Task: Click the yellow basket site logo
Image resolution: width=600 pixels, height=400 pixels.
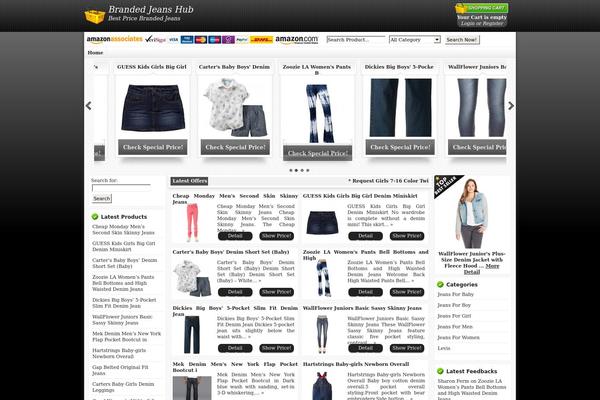Action: click(x=95, y=16)
